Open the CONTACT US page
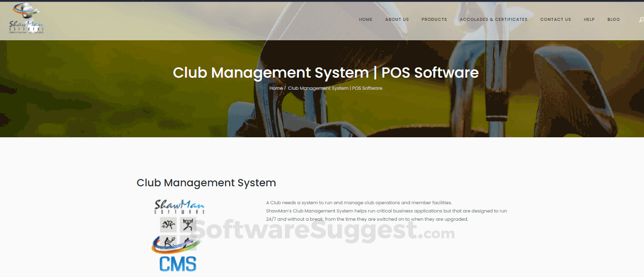The height and width of the screenshot is (277, 644). tap(556, 19)
